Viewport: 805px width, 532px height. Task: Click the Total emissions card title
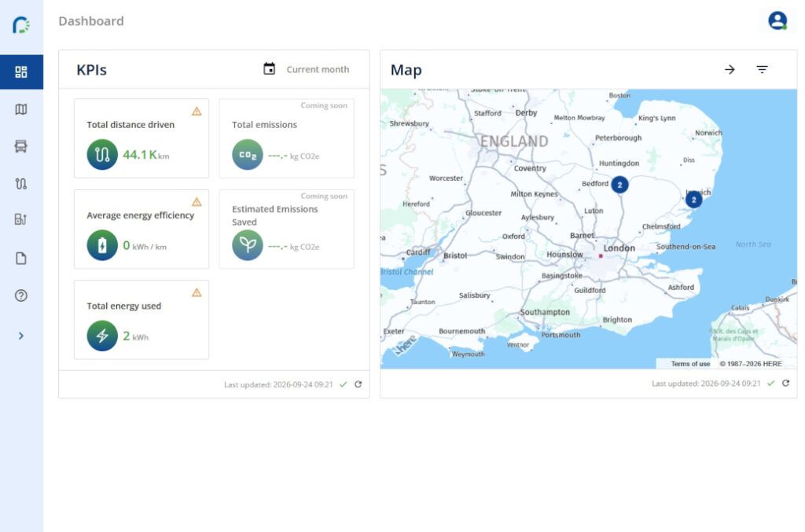[264, 125]
